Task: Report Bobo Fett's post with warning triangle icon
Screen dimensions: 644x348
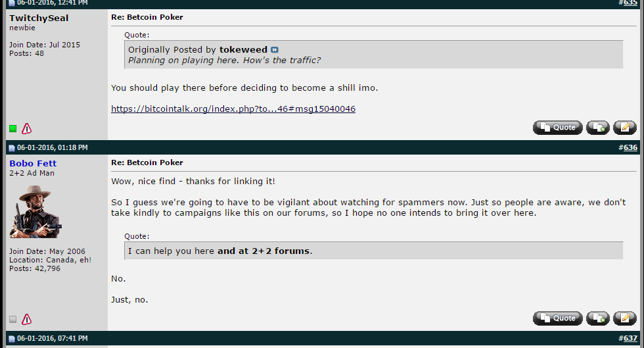Action: click(x=27, y=320)
